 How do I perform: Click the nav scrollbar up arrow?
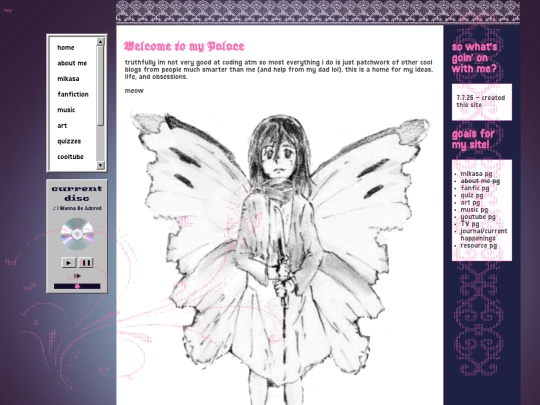(x=100, y=41)
